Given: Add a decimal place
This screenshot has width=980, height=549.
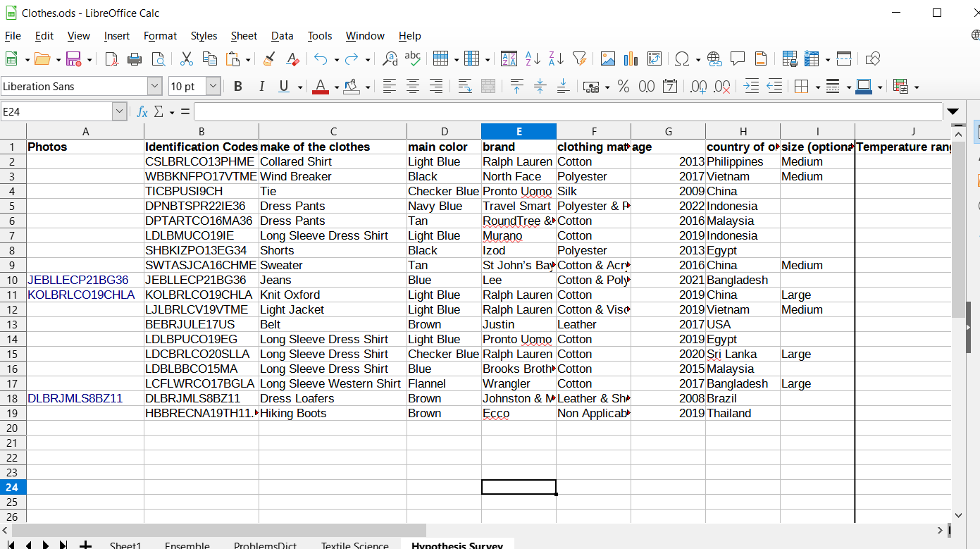Looking at the screenshot, I should coord(698,86).
